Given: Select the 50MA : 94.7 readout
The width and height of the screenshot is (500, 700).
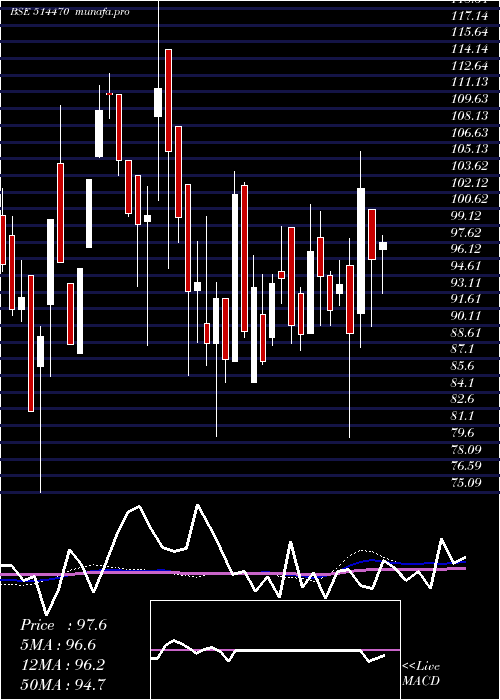Looking at the screenshot, I should (x=63, y=684).
